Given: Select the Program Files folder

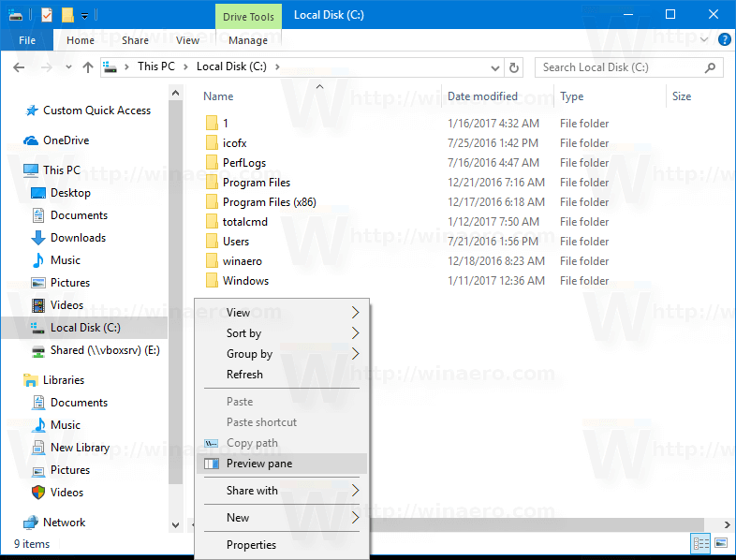Looking at the screenshot, I should [248, 182].
